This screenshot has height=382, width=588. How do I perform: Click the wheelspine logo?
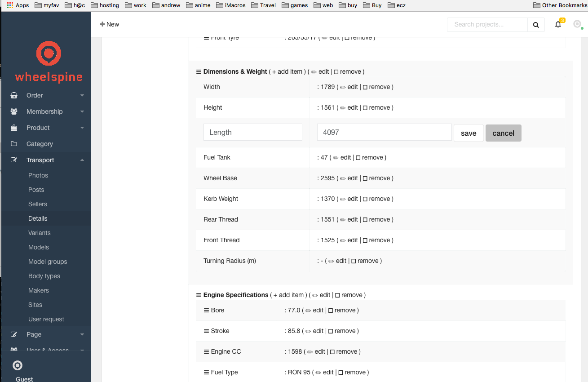(x=49, y=62)
